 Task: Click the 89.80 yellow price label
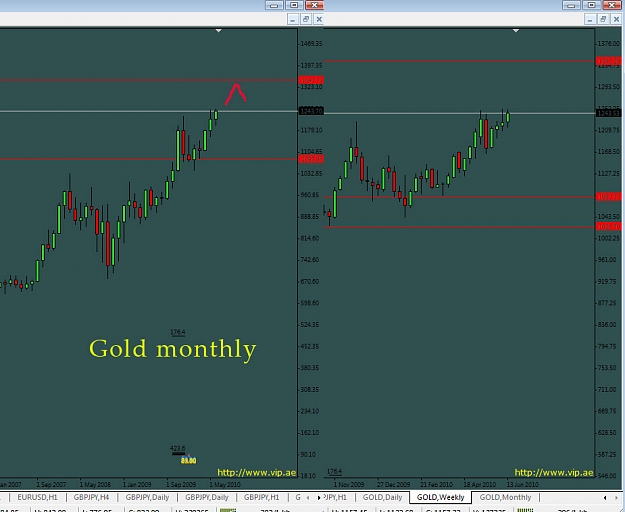coord(189,461)
